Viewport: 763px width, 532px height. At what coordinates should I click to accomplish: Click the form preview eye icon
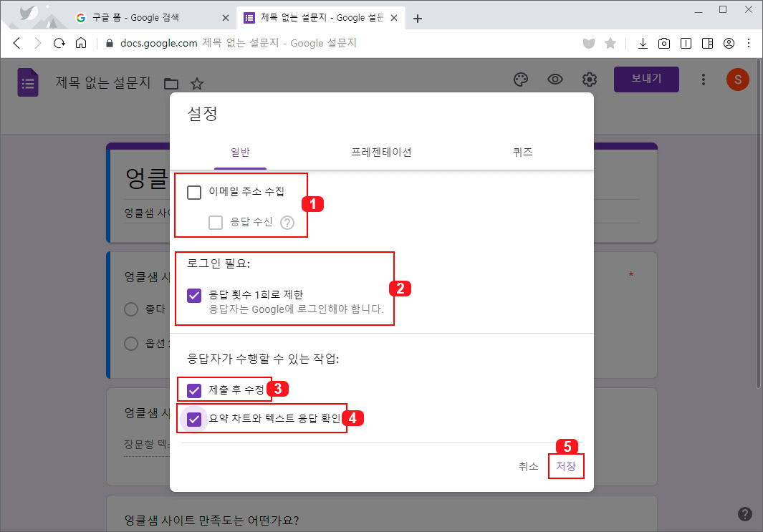click(555, 79)
